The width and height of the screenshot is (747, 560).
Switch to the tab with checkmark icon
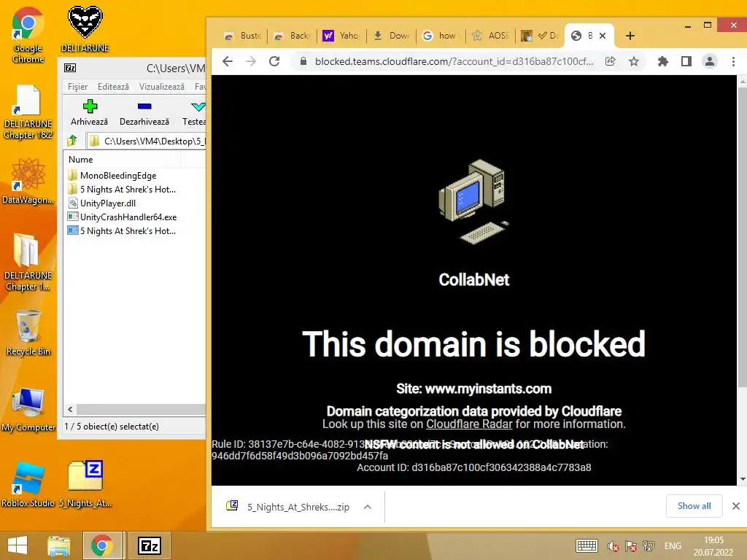click(x=540, y=36)
